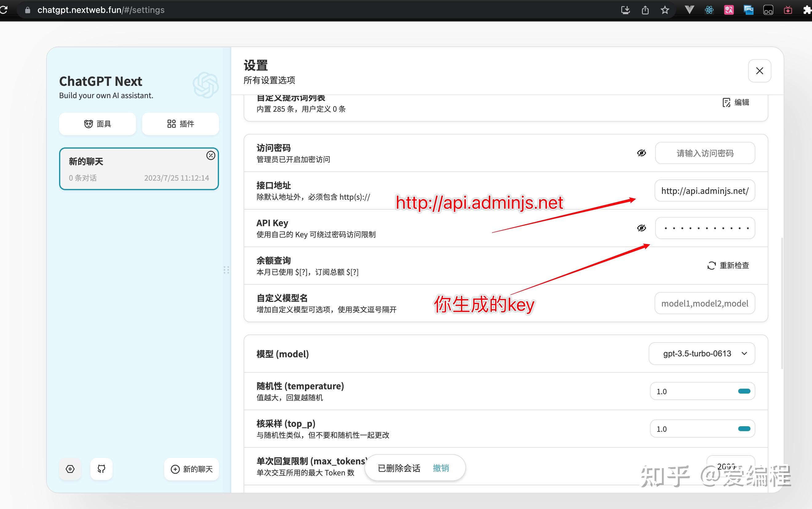
Task: Click the share page icon
Action: 645,10
